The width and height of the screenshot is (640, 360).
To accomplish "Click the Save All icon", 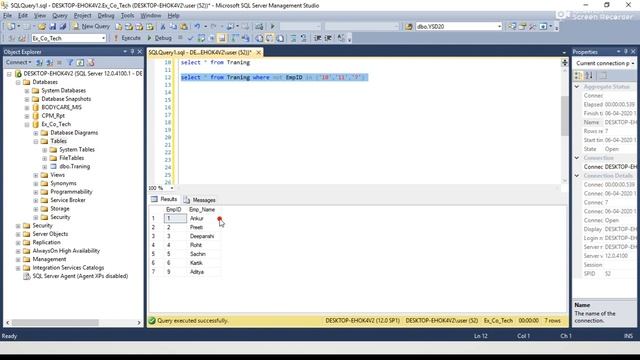I will 63,26.
